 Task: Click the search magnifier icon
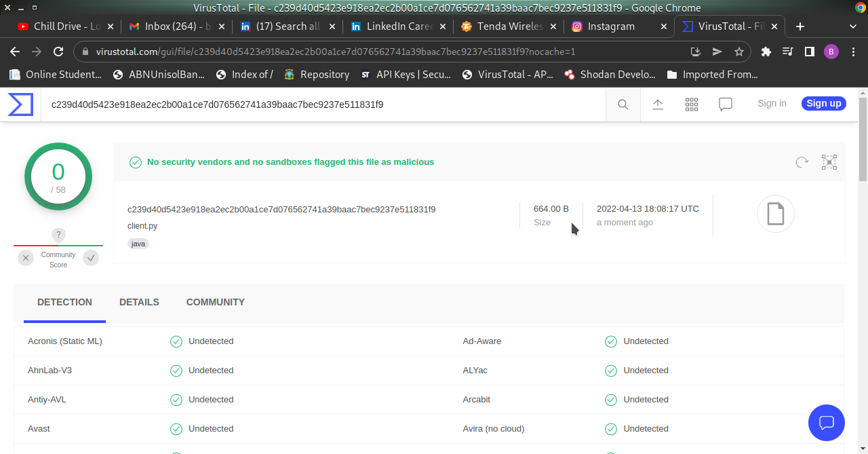tap(623, 105)
